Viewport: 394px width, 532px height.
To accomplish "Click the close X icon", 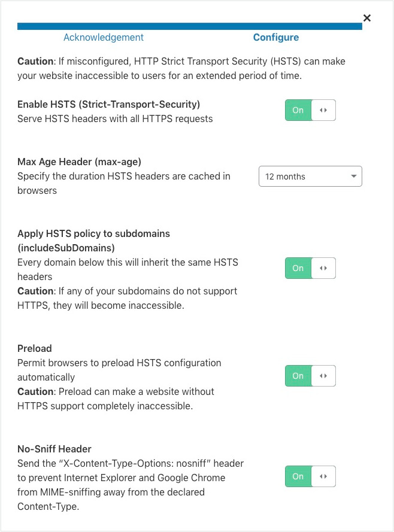I will tap(367, 18).
